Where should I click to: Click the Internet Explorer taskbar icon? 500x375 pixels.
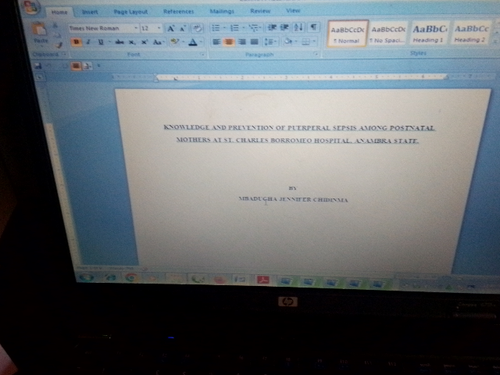(110, 277)
